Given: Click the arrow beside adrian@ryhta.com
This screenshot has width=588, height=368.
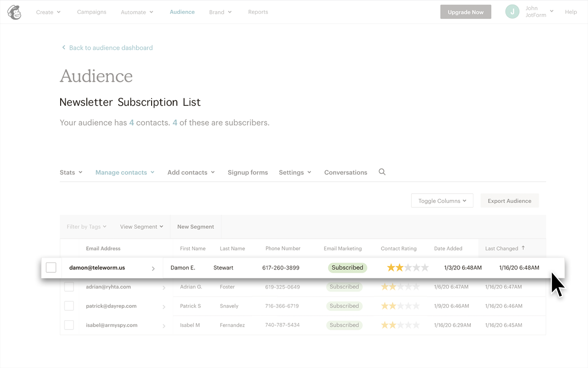Looking at the screenshot, I should pyautogui.click(x=164, y=287).
